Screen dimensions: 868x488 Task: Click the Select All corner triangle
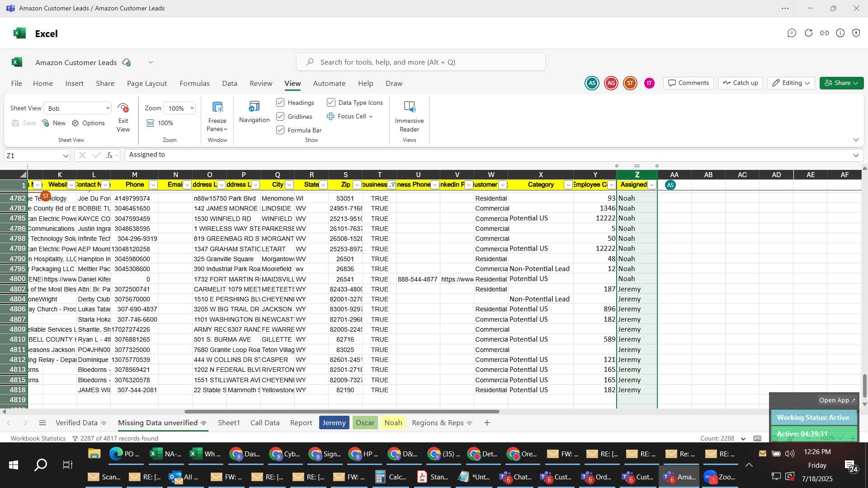click(23, 175)
